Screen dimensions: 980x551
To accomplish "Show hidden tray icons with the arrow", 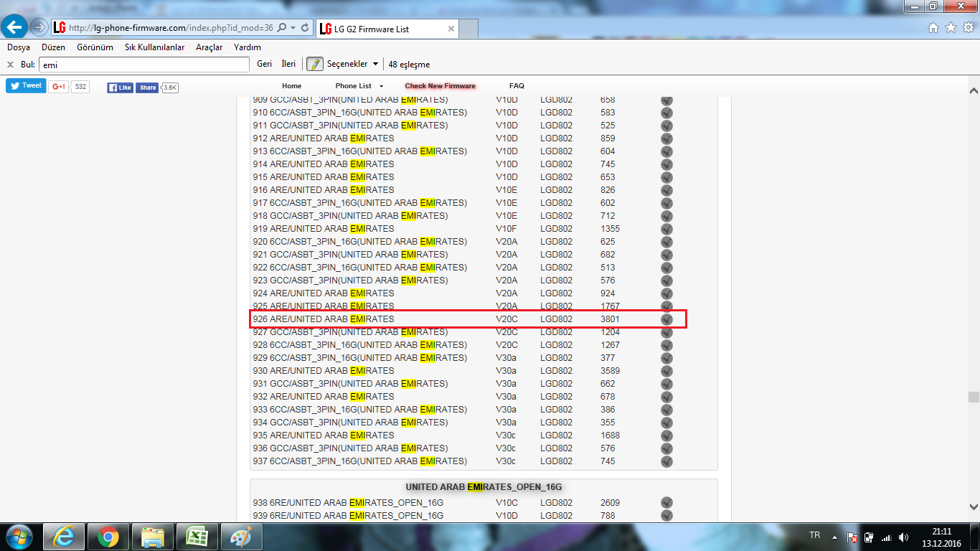I will pyautogui.click(x=834, y=537).
